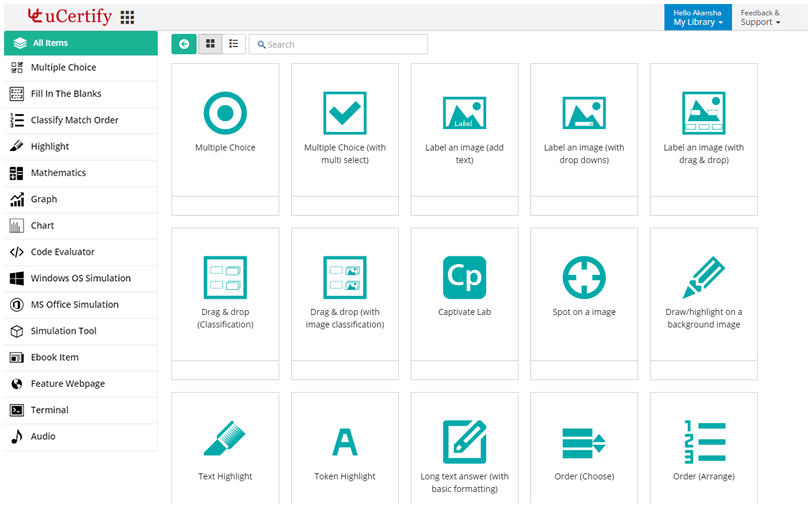This screenshot has width=810, height=510.
Task: Select Mathematics category
Action: 81,173
